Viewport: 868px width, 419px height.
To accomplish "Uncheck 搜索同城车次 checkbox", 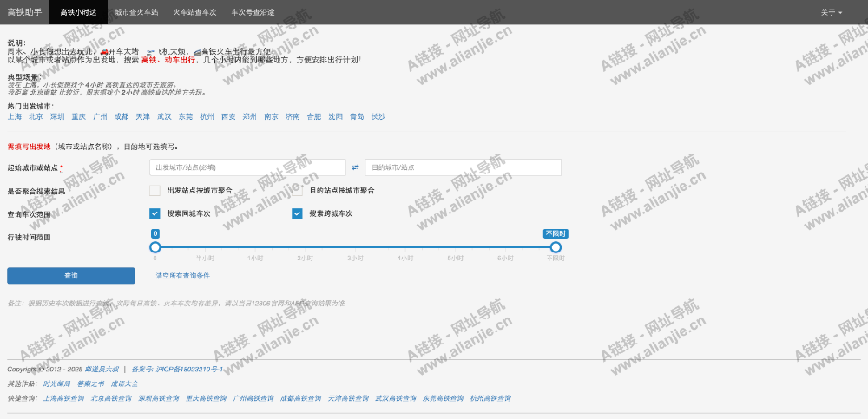I will pyautogui.click(x=155, y=213).
